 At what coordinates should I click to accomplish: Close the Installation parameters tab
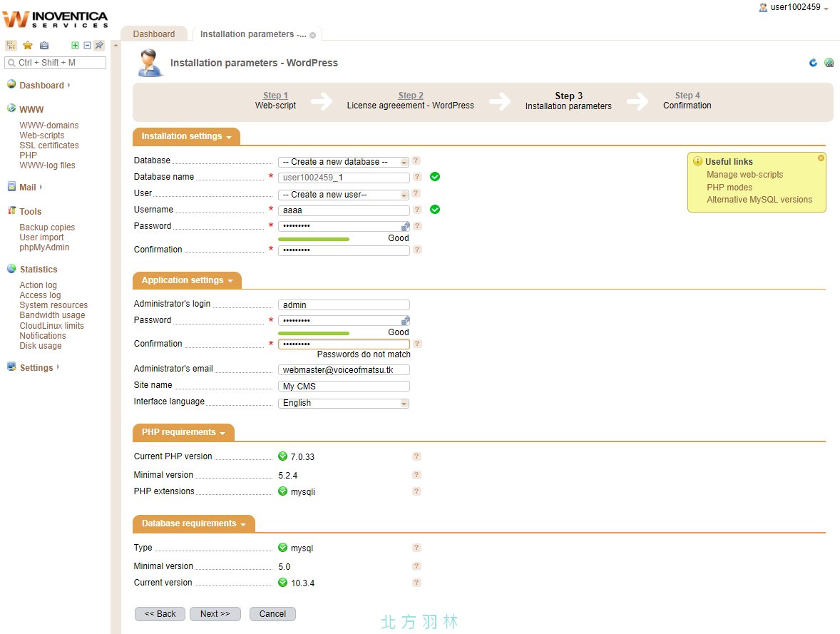312,36
